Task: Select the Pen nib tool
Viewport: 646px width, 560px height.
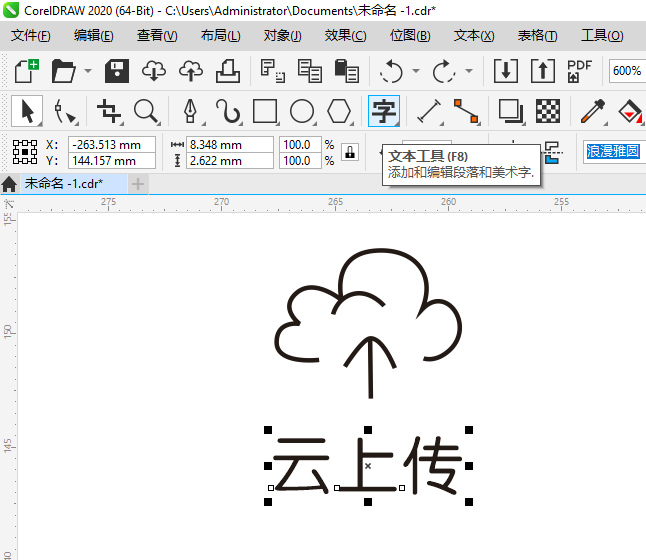Action: tap(190, 111)
